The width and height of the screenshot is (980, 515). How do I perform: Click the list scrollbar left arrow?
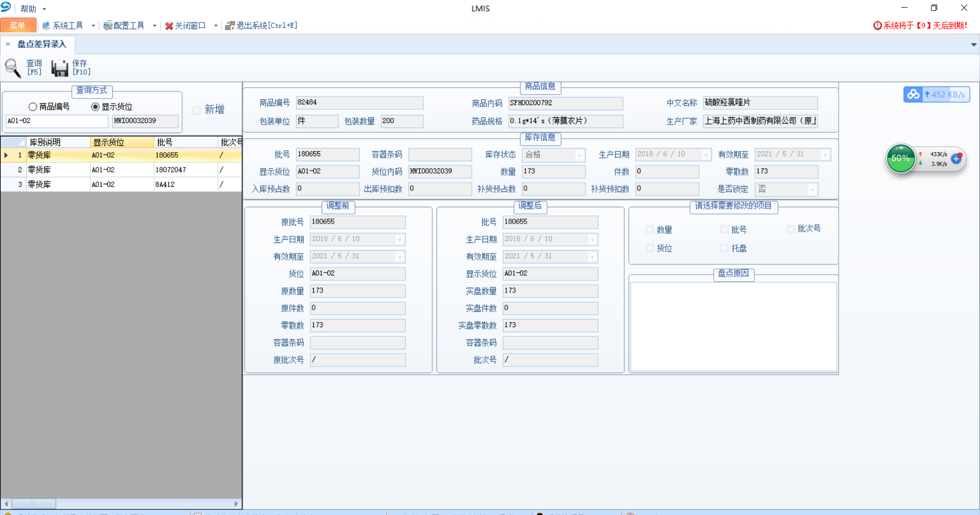tap(6, 504)
